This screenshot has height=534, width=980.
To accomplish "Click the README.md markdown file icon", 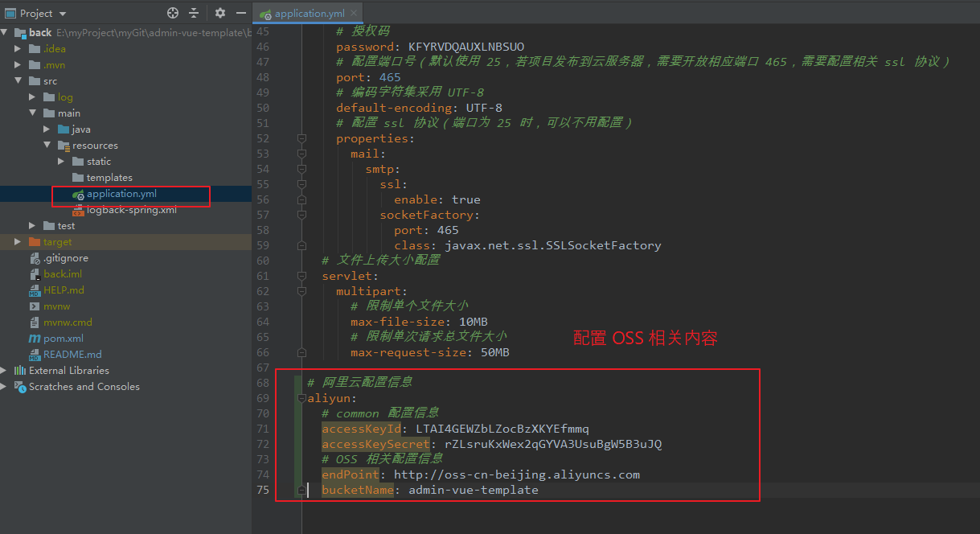I will (35, 355).
